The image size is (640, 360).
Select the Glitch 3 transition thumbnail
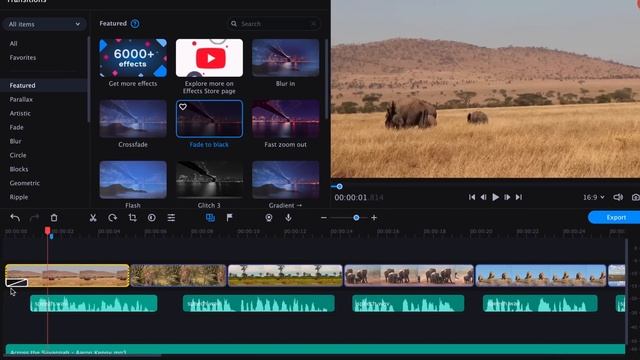coord(209,180)
